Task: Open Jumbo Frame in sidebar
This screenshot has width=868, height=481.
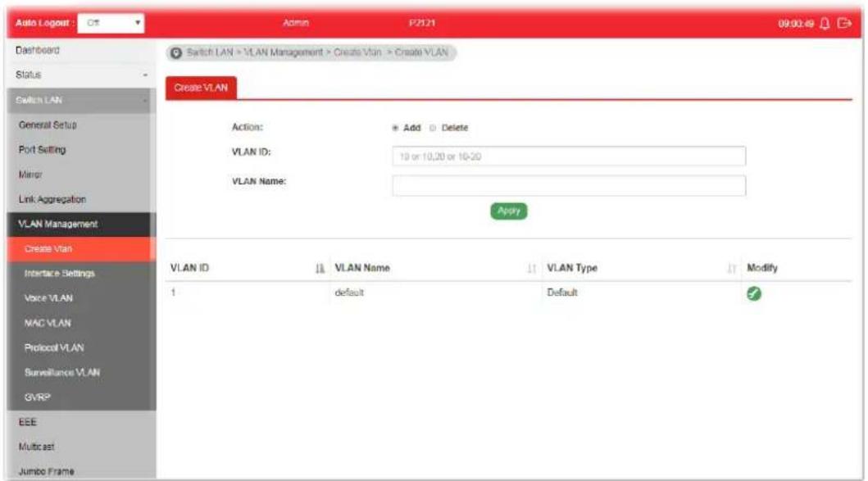Action: tap(81, 471)
